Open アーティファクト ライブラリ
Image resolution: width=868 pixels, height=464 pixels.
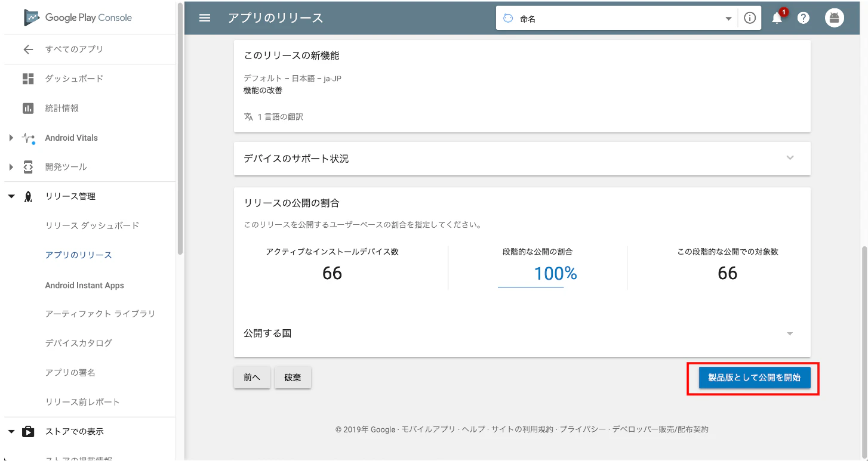pyautogui.click(x=100, y=314)
